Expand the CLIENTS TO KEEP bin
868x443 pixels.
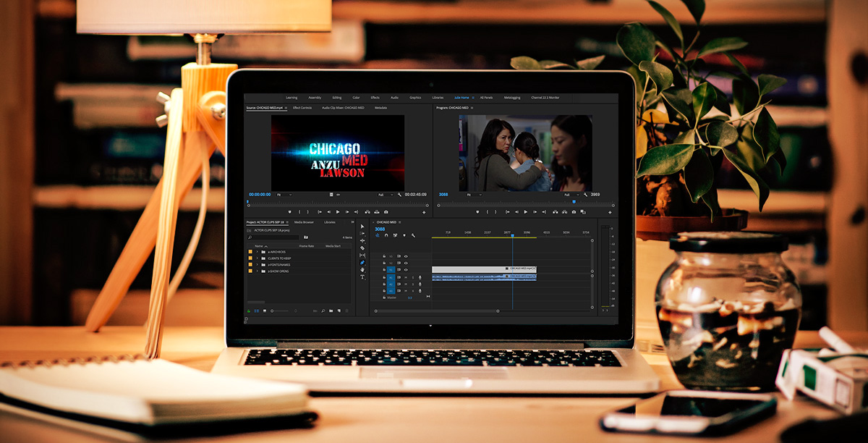[x=257, y=258]
